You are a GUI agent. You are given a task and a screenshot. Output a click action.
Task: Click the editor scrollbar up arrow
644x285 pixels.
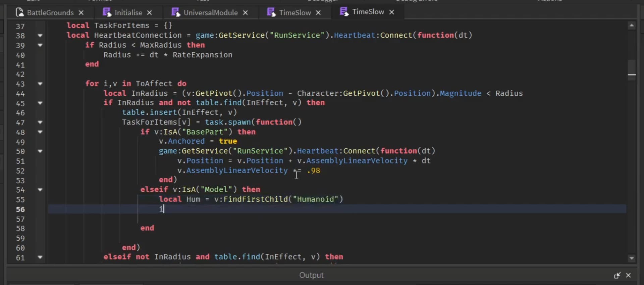pos(632,26)
